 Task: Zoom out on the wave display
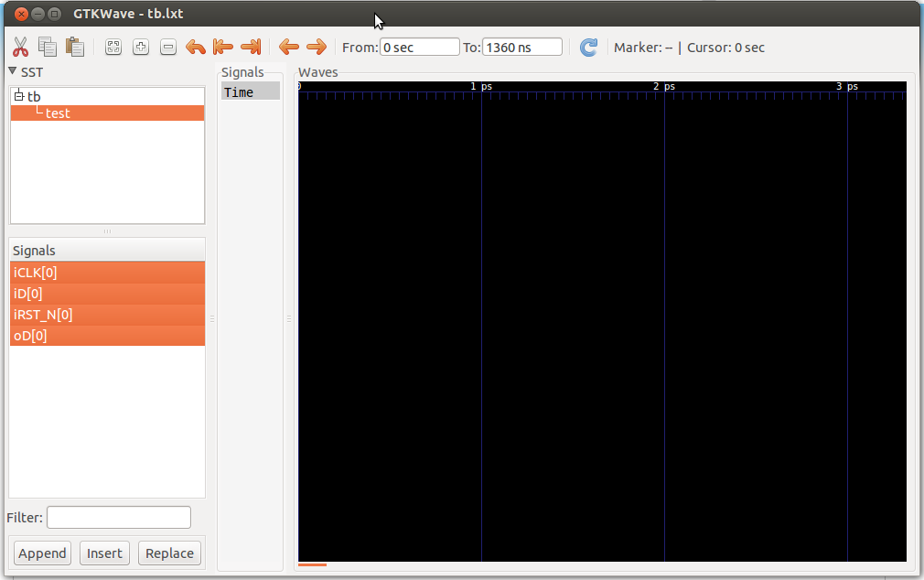pos(168,46)
